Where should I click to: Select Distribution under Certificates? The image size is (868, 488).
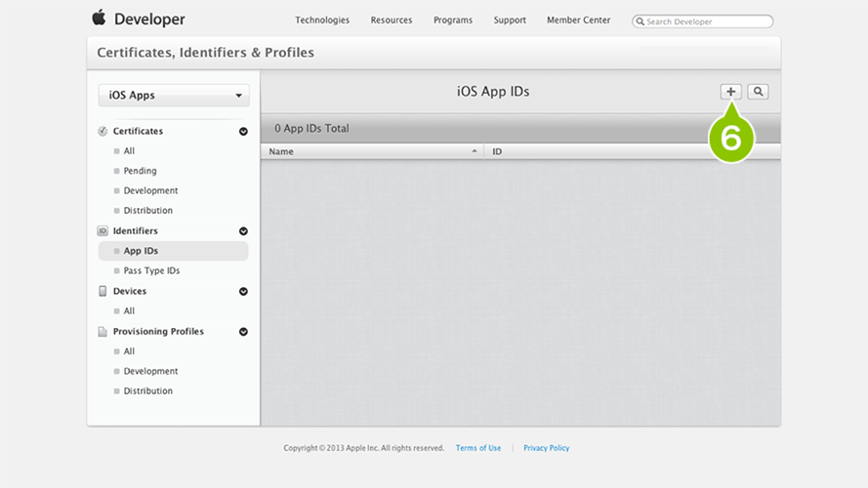[147, 211]
